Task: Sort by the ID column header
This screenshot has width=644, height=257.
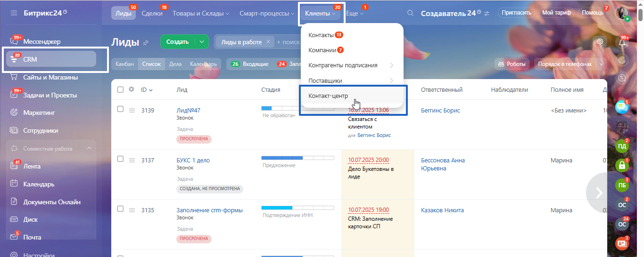Action: tap(147, 89)
